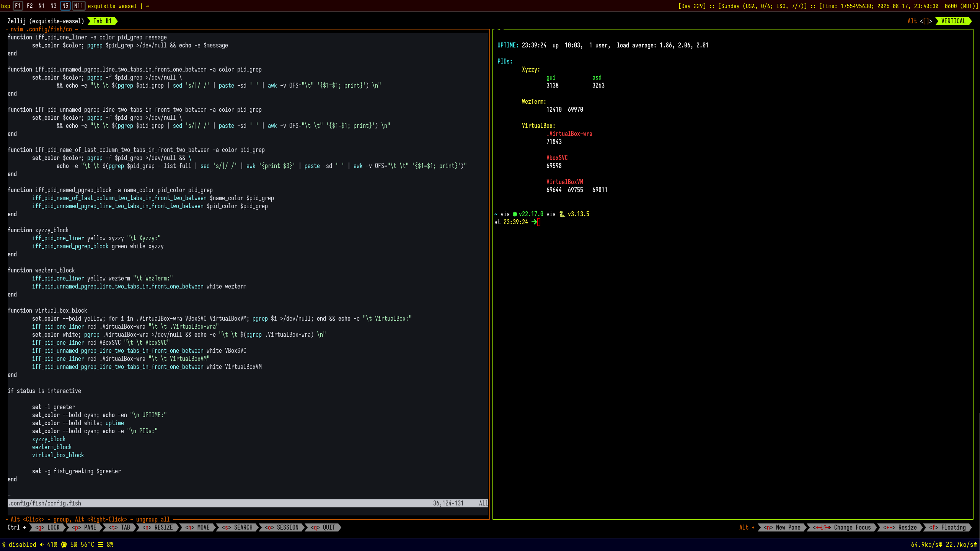The height and width of the screenshot is (551, 980).
Task: Click the download speed indicator 64.9ko/s
Action: tap(926, 544)
